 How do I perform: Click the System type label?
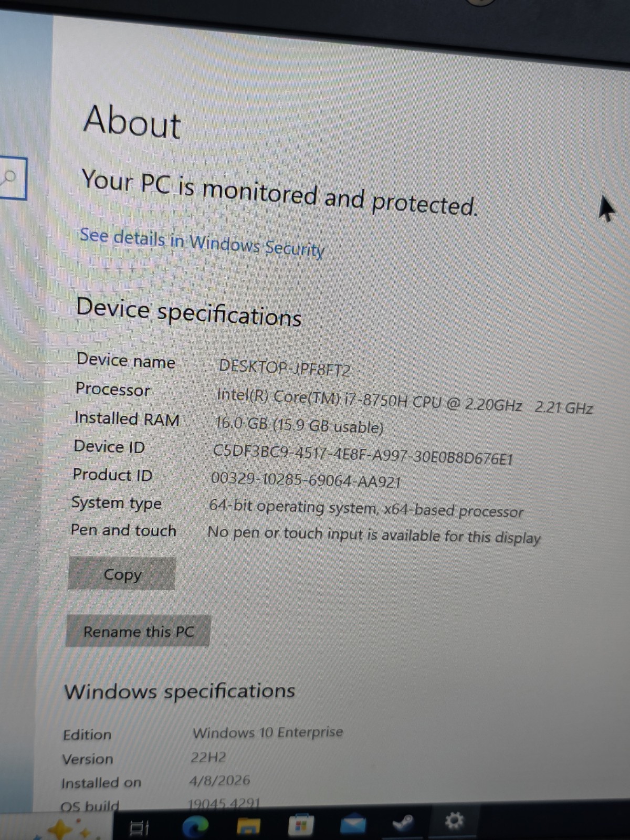(117, 503)
